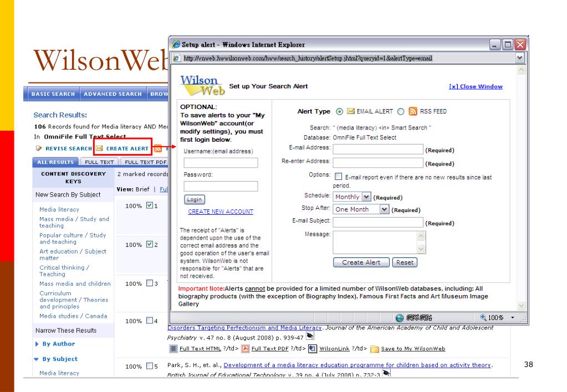Viewport: 567px width, 392px height.
Task: Click the Username email address field
Action: point(221,163)
